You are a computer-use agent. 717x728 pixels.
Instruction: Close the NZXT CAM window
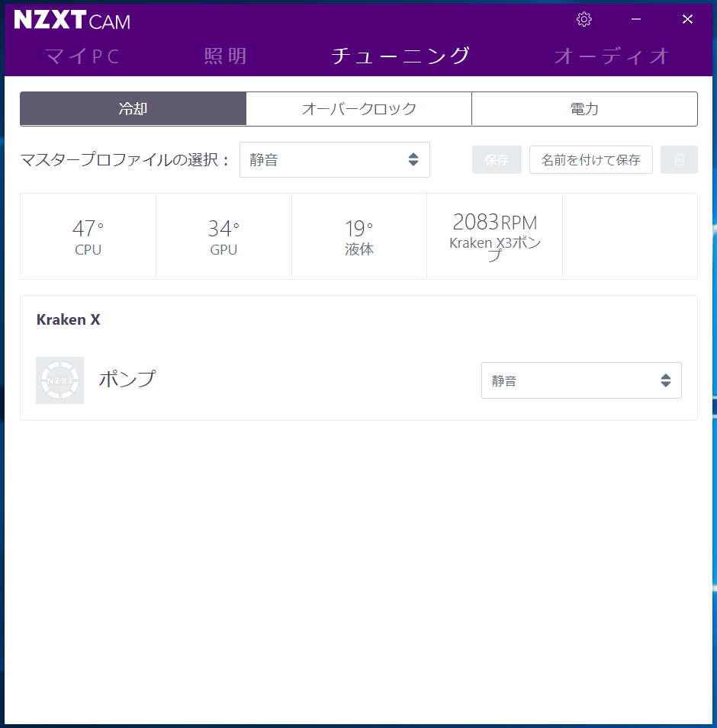coord(687,19)
